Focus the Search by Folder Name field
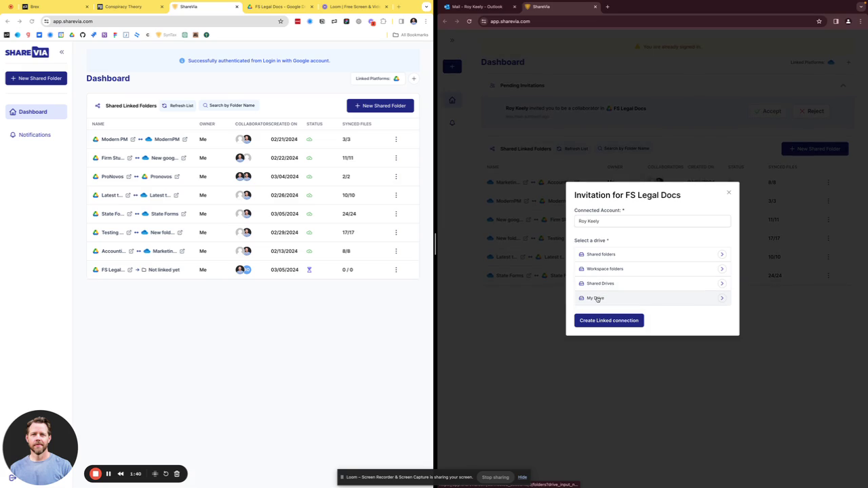868x488 pixels. coord(229,106)
